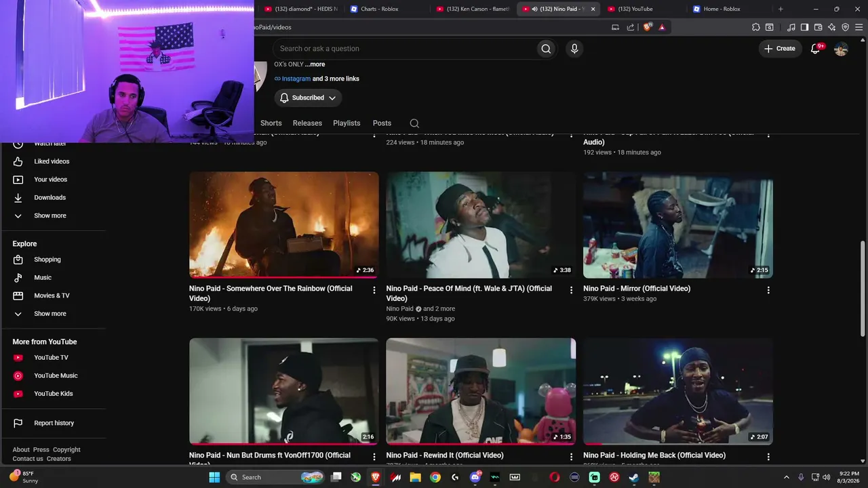The width and height of the screenshot is (868, 488).
Task: Open options for Peace Of Mind video
Action: click(x=571, y=290)
